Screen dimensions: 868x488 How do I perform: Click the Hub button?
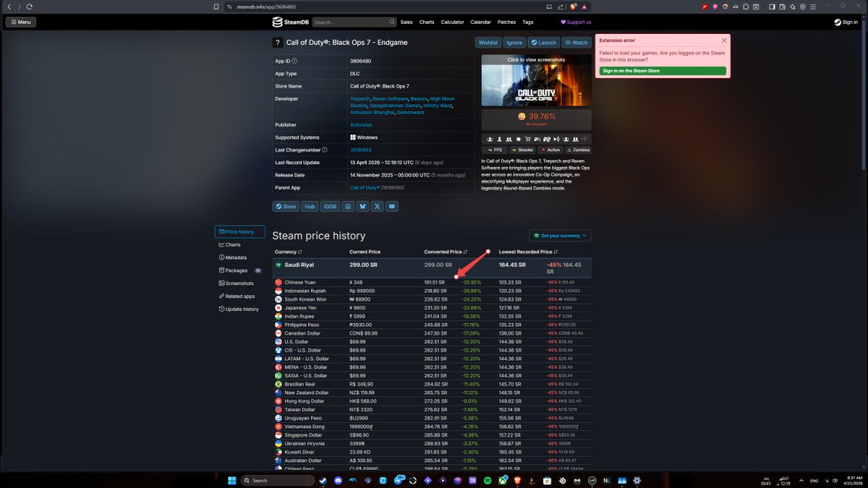click(310, 206)
